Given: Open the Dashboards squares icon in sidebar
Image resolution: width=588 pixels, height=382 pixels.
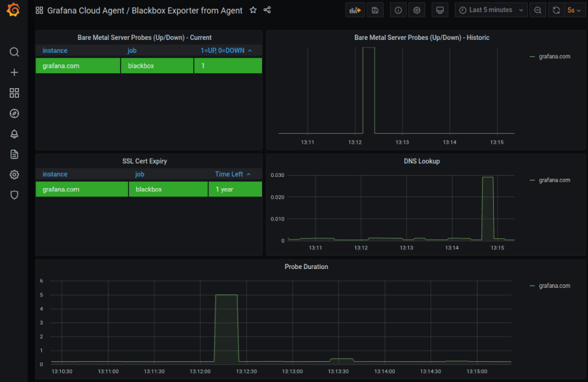Looking at the screenshot, I should click(14, 93).
